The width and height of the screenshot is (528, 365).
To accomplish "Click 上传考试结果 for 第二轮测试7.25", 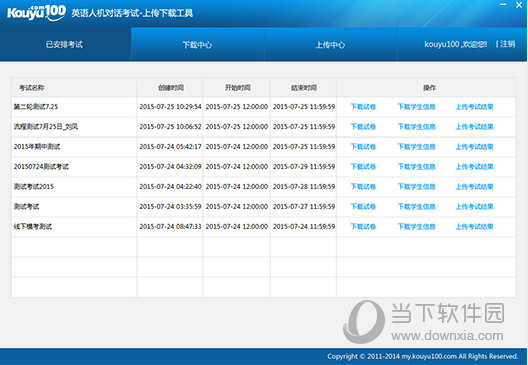I will pyautogui.click(x=474, y=107).
